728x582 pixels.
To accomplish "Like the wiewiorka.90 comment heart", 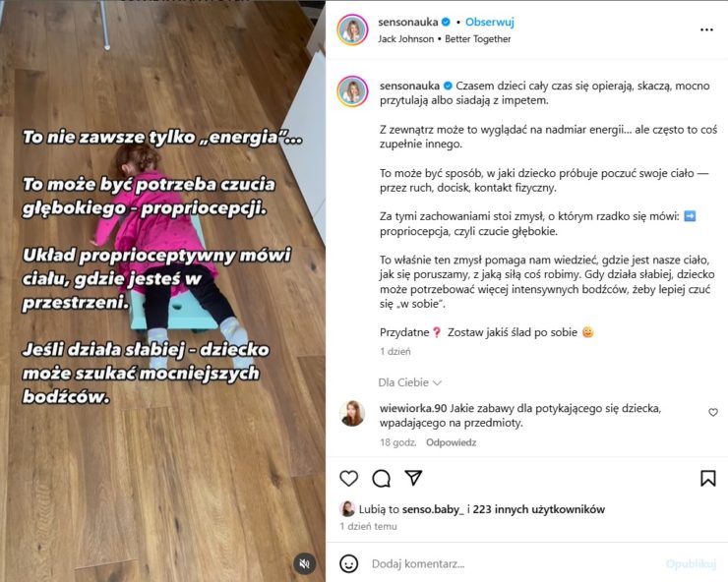I will 713,412.
